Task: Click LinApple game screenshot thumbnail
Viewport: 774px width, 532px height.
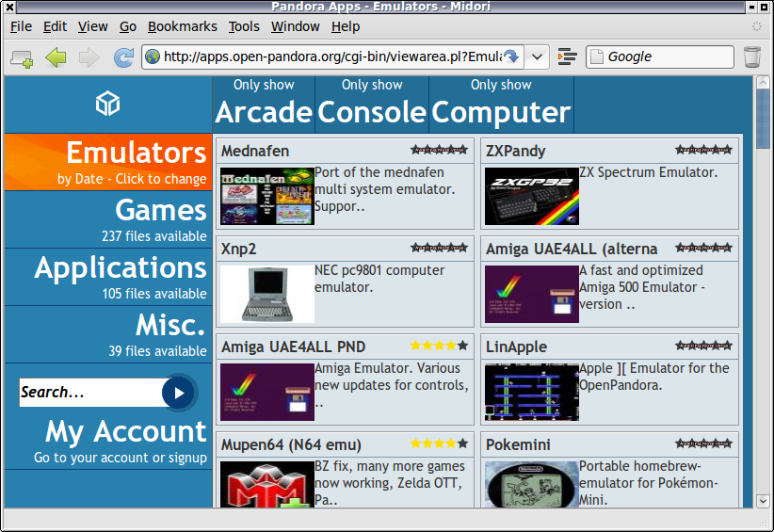Action: coord(532,393)
